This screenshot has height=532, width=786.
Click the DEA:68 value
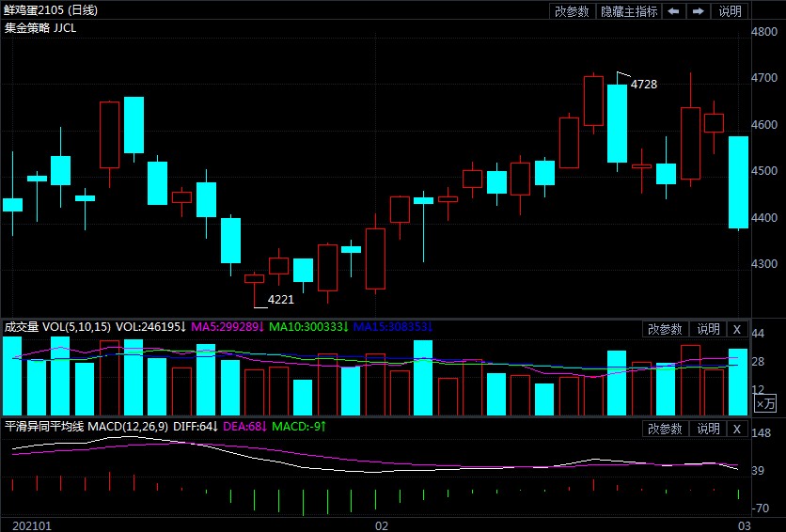(244, 427)
